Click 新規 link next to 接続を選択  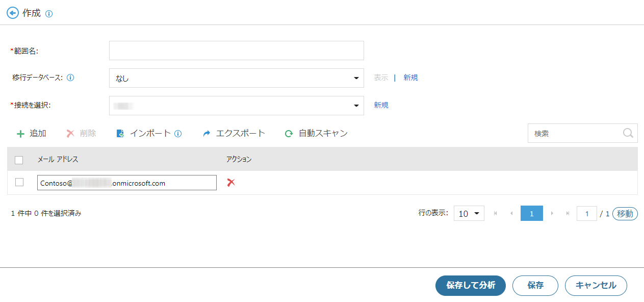click(381, 105)
